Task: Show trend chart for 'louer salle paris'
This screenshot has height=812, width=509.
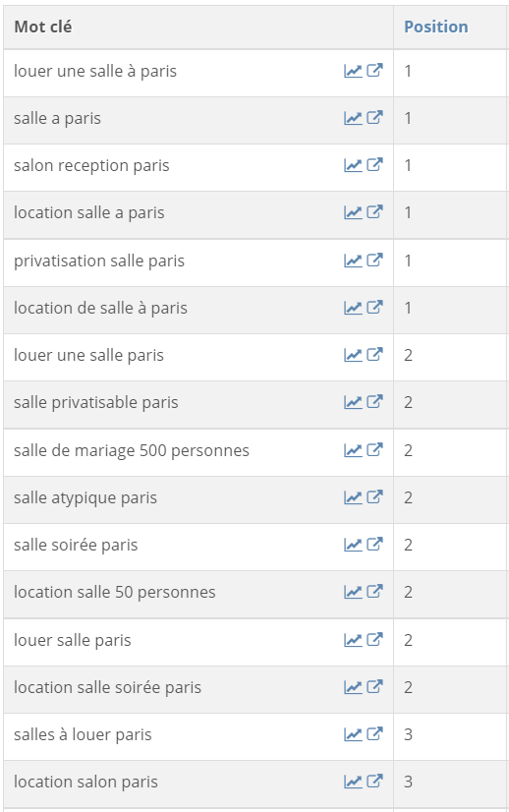Action: 353,640
